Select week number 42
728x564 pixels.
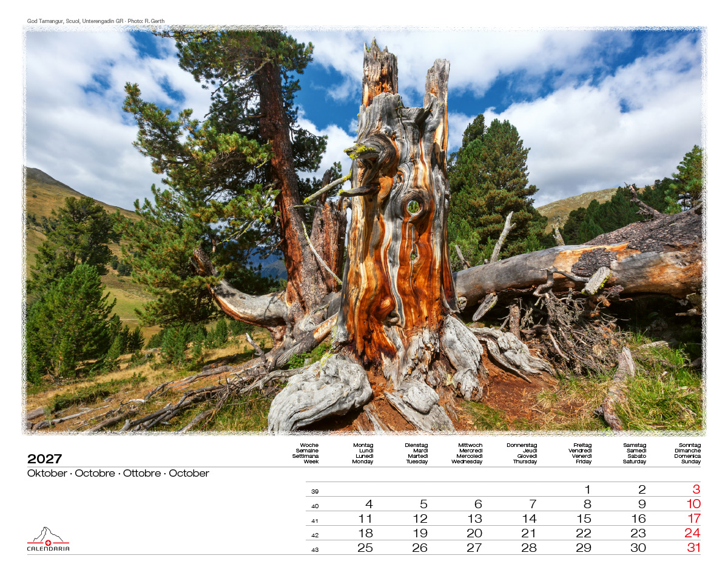[315, 535]
